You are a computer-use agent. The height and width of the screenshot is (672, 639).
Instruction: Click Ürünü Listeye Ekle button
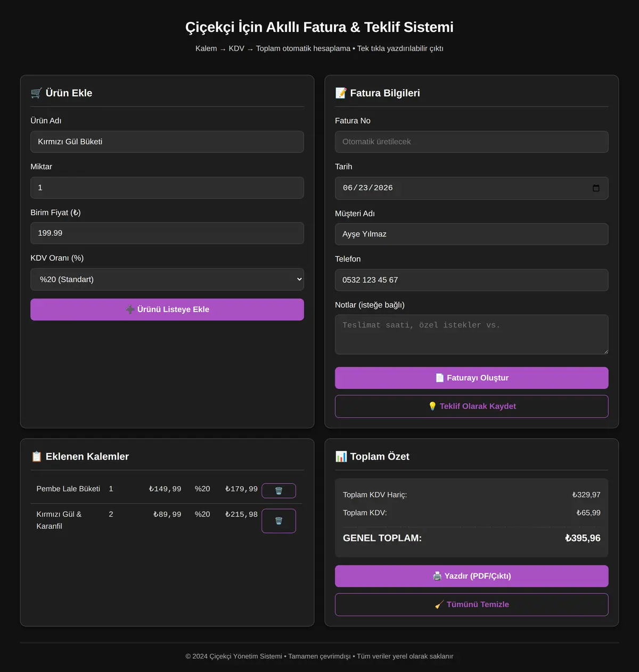[167, 309]
